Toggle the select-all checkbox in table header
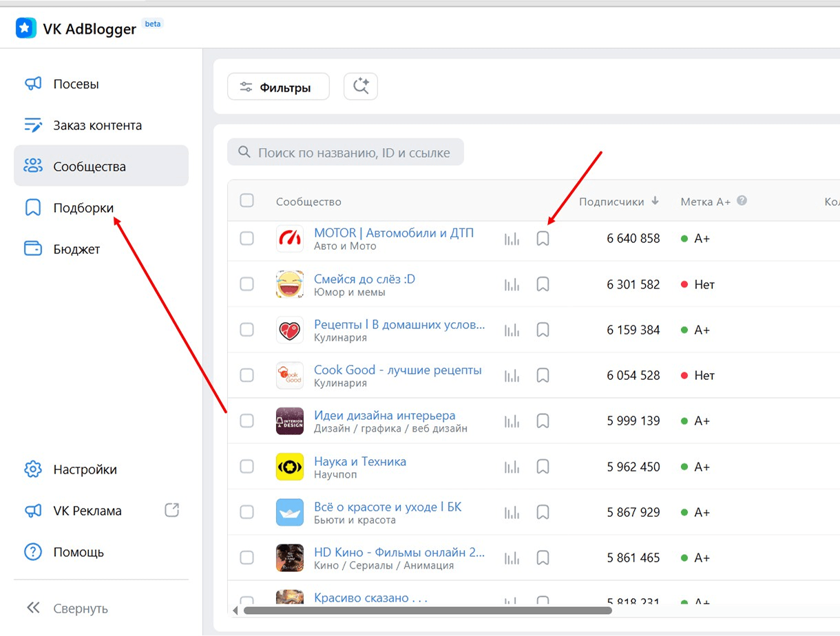 point(246,201)
